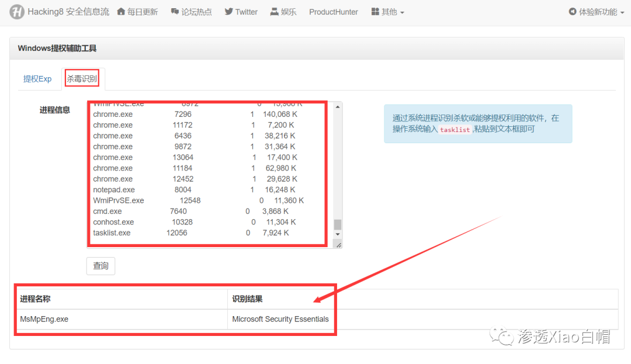Open the ProductHunter nav link

point(333,12)
